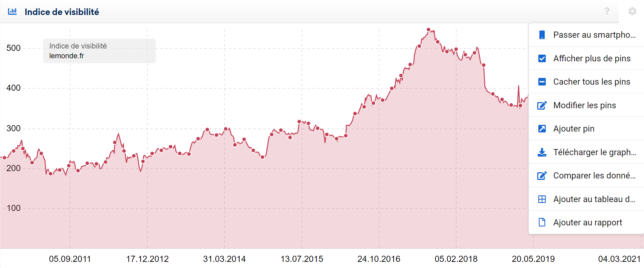644x268 pixels.
Task: Open the gear settings icon
Action: pyautogui.click(x=632, y=11)
